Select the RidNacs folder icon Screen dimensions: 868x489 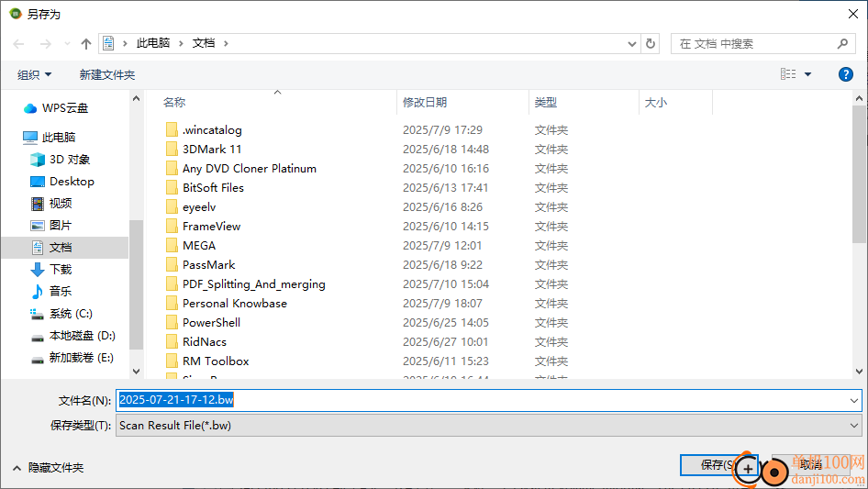[x=172, y=341]
